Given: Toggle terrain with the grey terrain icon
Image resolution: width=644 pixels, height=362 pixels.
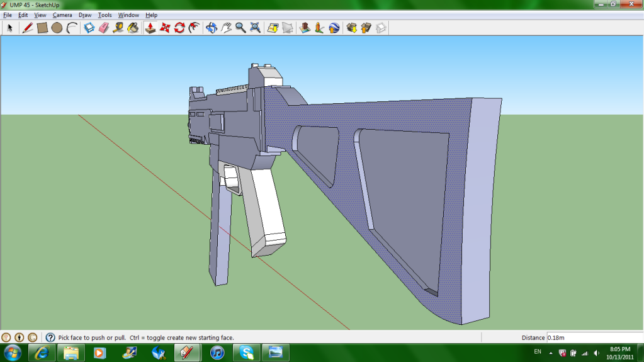Looking at the screenshot, I should click(288, 28).
